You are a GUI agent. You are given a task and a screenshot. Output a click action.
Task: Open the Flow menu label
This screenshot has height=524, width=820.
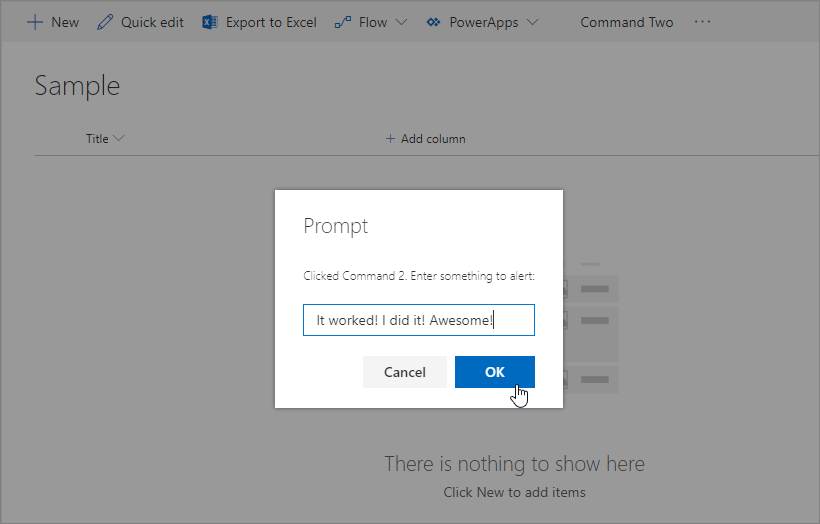pos(373,22)
